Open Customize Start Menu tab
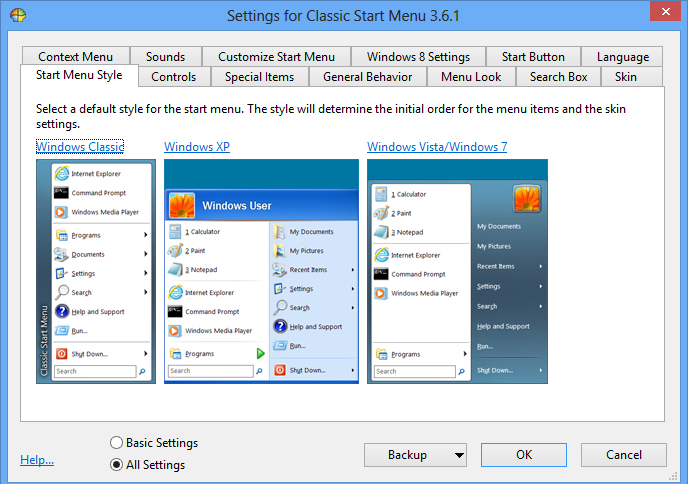The image size is (688, 484). (276, 57)
